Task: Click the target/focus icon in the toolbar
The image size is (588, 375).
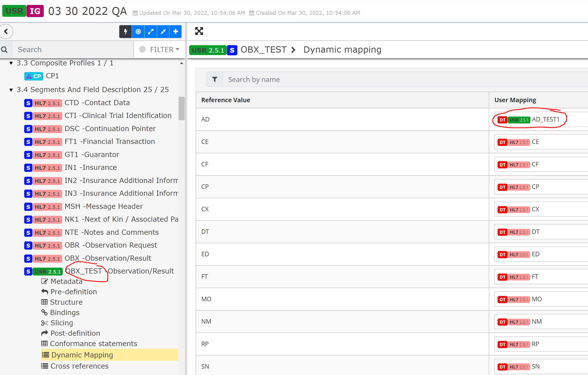Action: [x=138, y=32]
